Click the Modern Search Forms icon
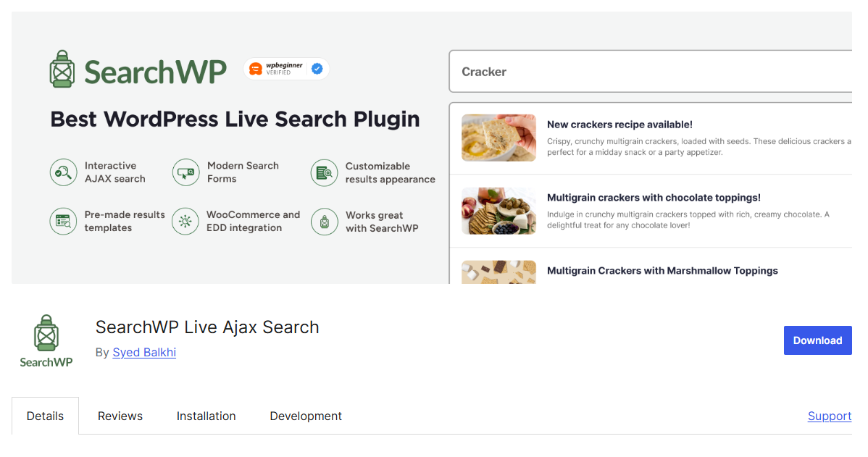 185,172
